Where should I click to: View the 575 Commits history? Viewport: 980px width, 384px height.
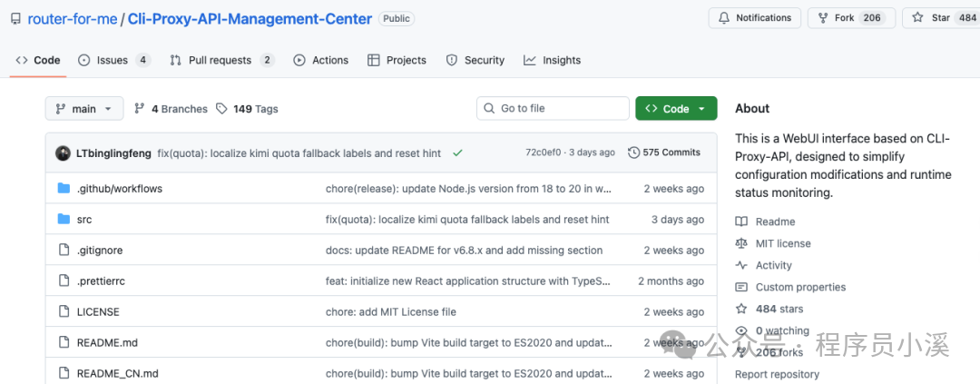pos(664,153)
